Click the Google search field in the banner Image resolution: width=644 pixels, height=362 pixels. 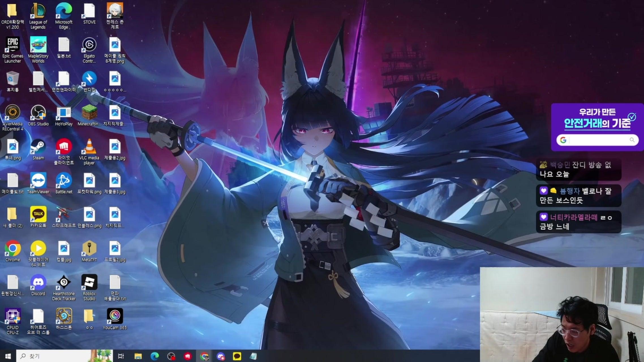pyautogui.click(x=597, y=140)
